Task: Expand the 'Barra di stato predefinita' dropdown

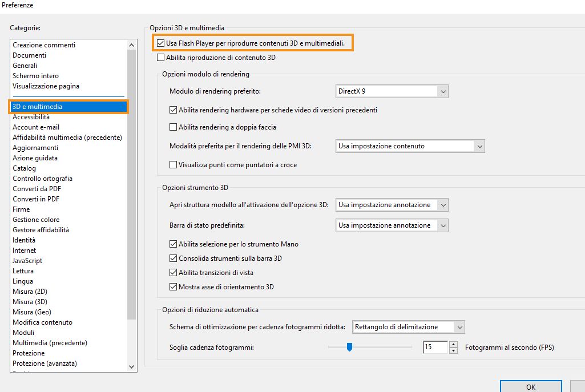Action: point(443,225)
